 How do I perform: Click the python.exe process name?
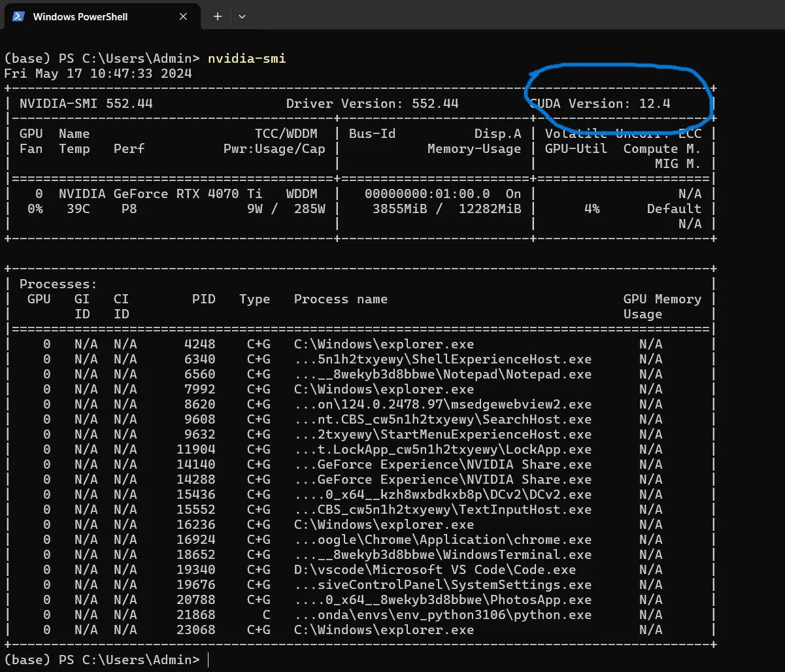coord(443,614)
